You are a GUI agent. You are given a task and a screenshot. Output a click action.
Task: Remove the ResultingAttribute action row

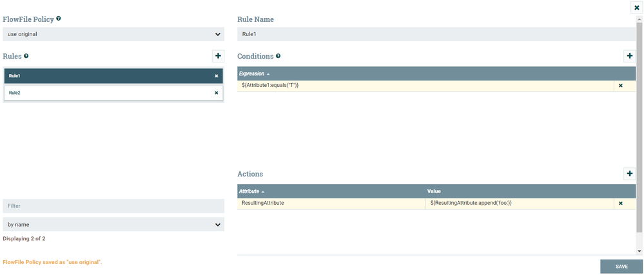pos(621,203)
